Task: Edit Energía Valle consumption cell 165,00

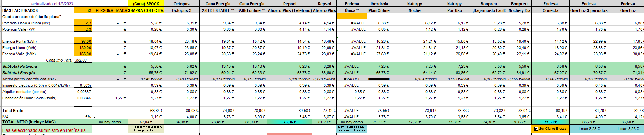Action: click(x=83, y=54)
